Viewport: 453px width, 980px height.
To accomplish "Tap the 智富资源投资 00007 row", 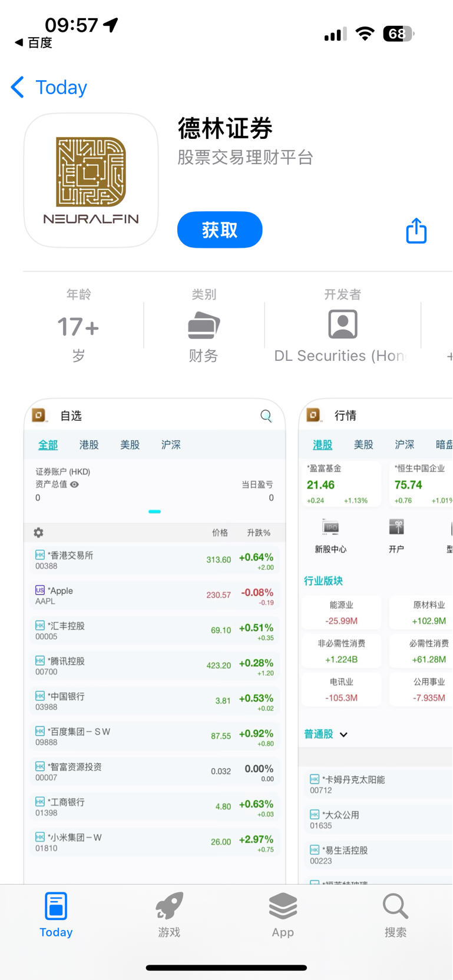I will pyautogui.click(x=154, y=772).
